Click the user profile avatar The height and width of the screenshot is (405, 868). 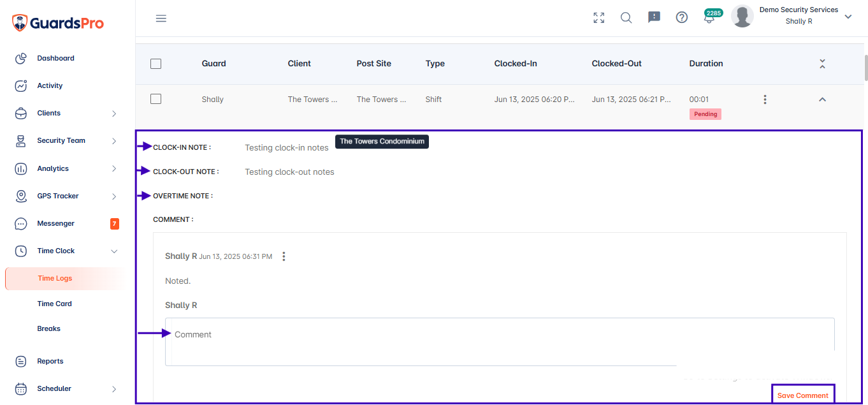[x=742, y=17]
